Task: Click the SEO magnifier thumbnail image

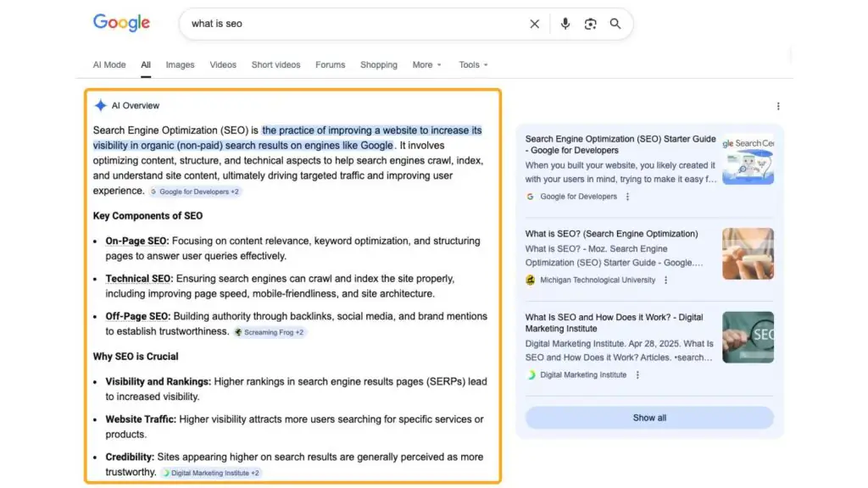Action: tap(748, 337)
